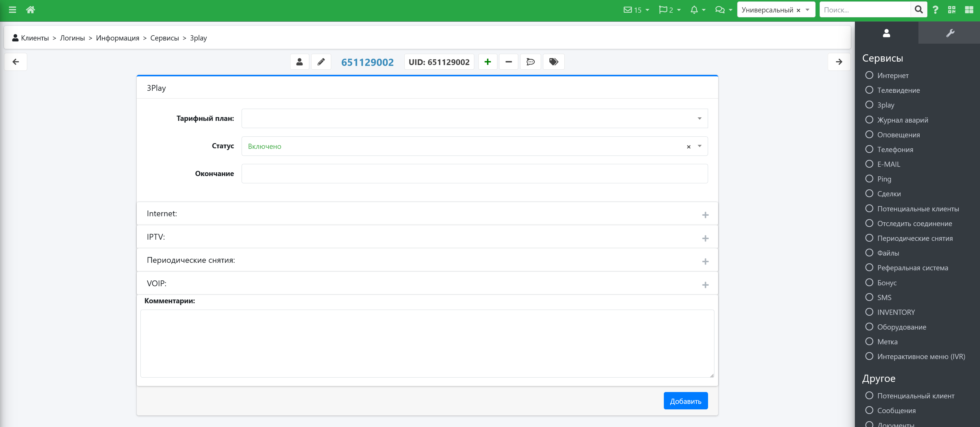Open the chat conversations menu
The width and height of the screenshot is (980, 427).
tap(720, 10)
